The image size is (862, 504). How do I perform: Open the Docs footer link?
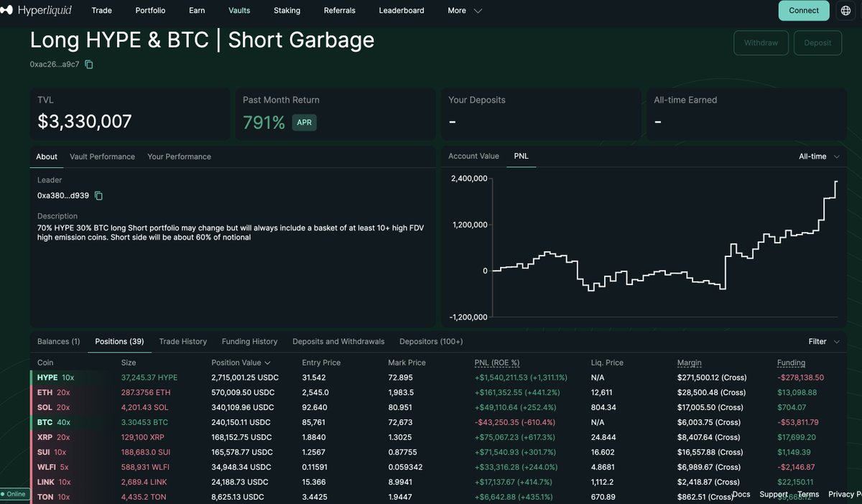(x=741, y=494)
